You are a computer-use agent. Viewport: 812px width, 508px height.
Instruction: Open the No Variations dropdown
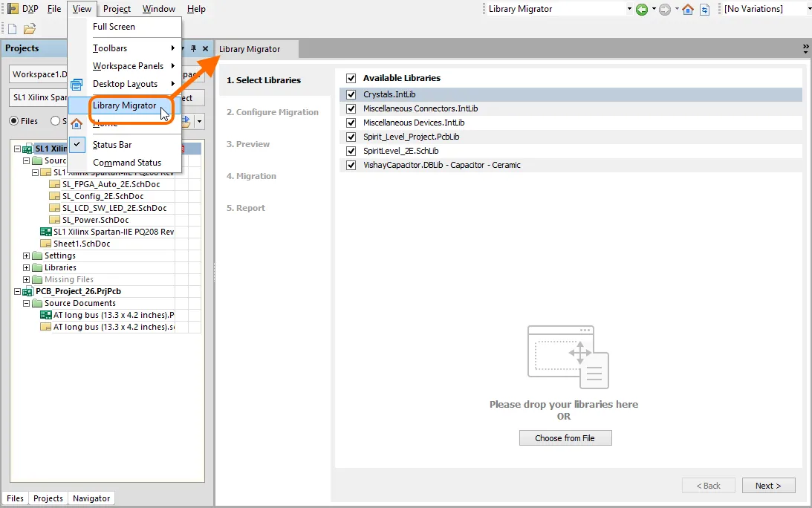[809, 10]
